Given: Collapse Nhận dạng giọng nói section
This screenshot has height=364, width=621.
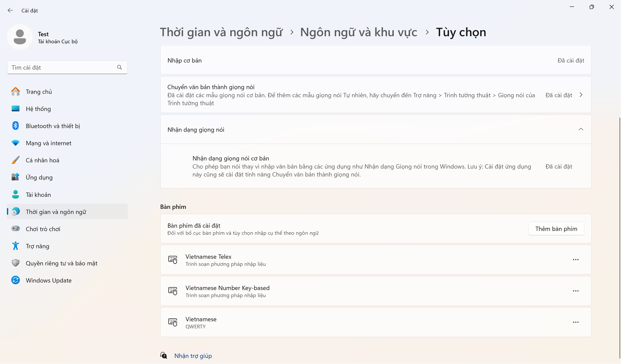Looking at the screenshot, I should (x=581, y=129).
